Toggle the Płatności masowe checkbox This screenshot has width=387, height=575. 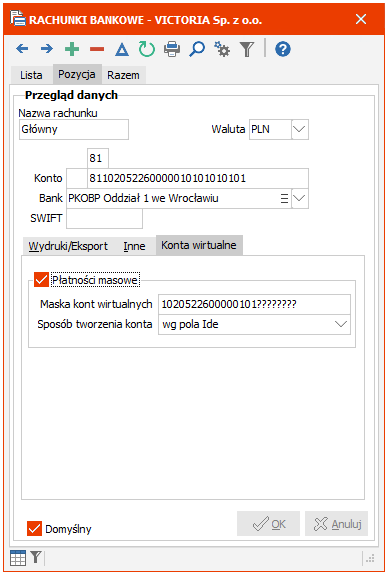[41, 280]
